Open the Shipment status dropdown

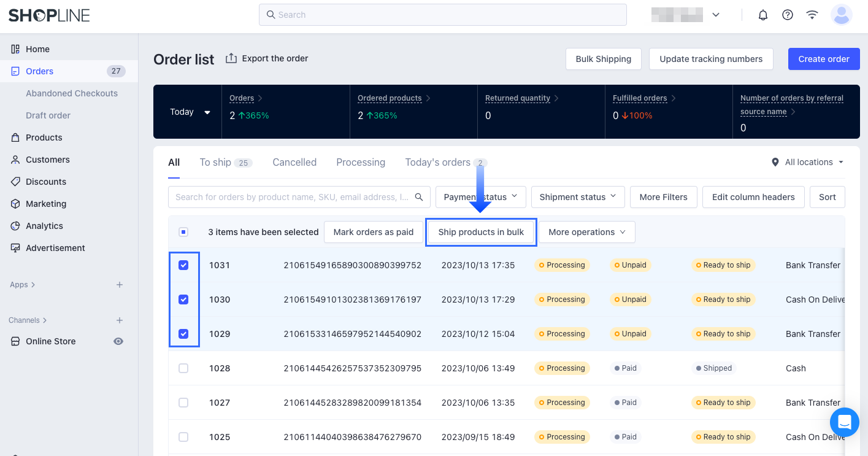(577, 197)
